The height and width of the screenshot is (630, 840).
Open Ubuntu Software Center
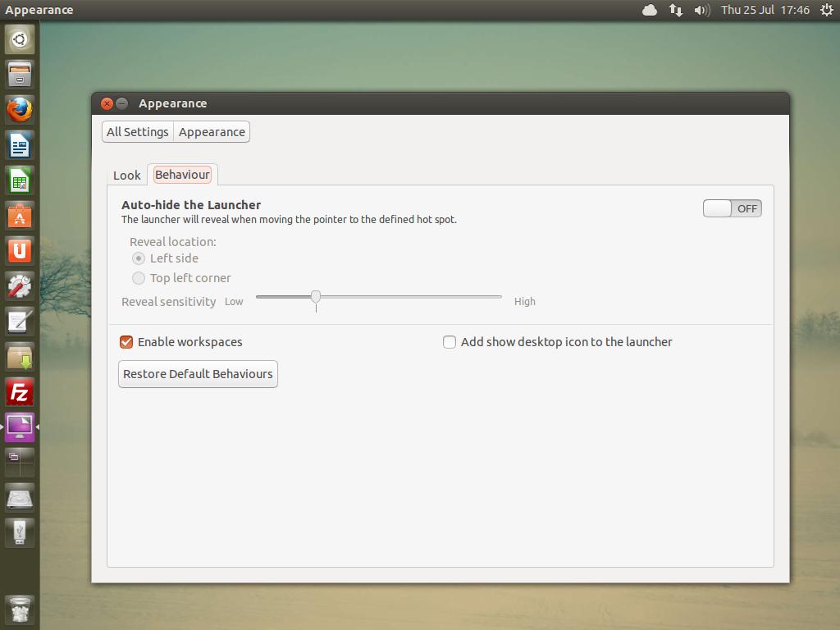click(20, 216)
